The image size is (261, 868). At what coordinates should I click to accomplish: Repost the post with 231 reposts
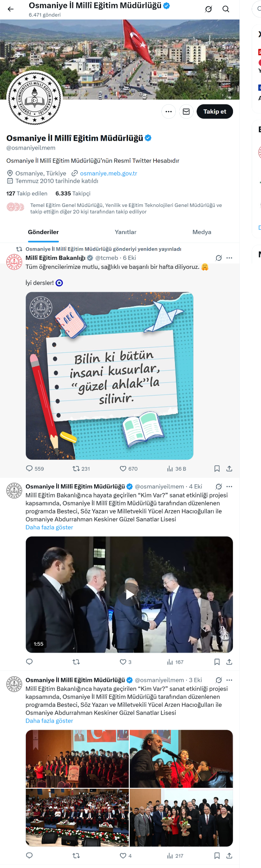(81, 469)
